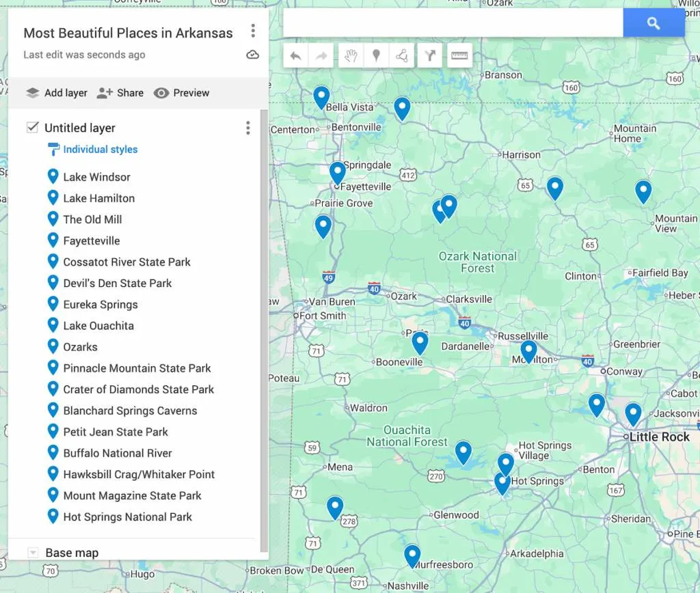Viewport: 700px width, 593px height.
Task: Click the redo arrow in map toolbar
Action: (321, 56)
